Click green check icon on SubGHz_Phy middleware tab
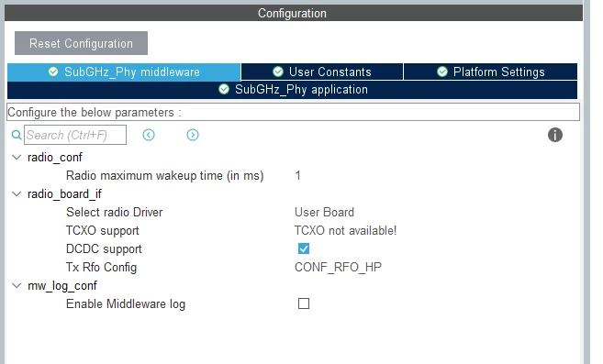 (53, 72)
